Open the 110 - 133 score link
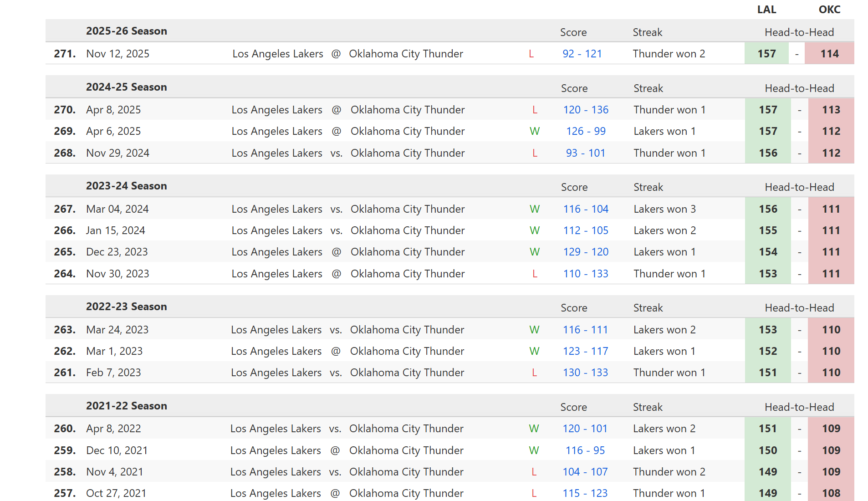The width and height of the screenshot is (868, 501). tap(586, 274)
